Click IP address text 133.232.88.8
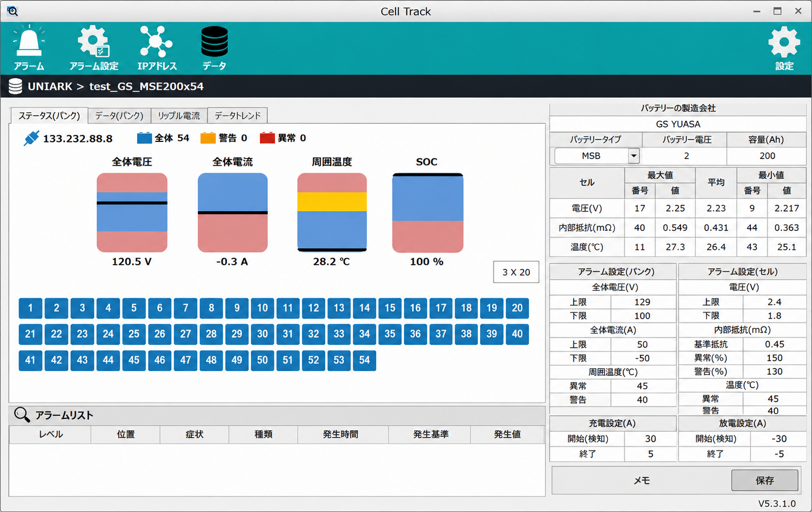Screen dimensions: 812x512 click(x=78, y=138)
